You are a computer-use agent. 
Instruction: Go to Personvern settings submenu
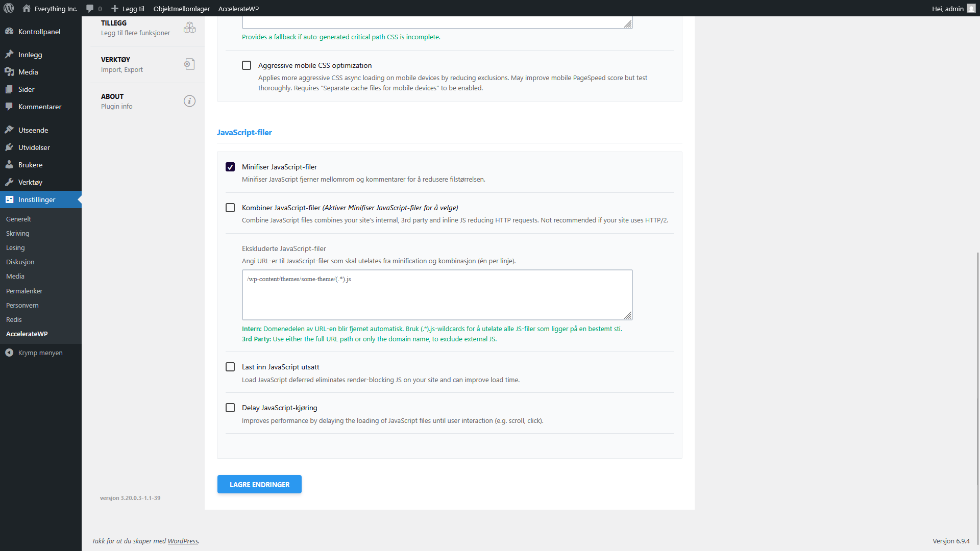click(22, 305)
